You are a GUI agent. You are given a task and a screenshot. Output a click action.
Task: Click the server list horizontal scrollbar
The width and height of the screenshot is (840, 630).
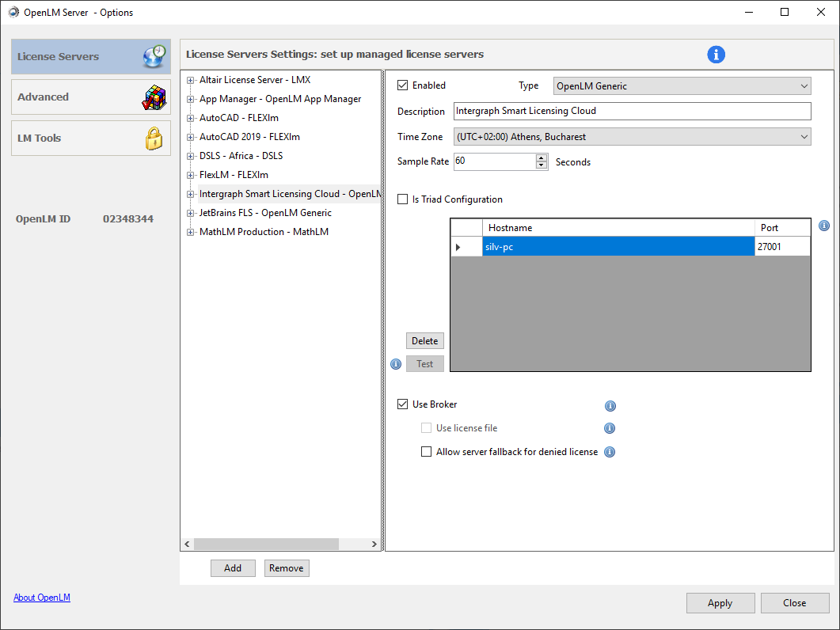click(265, 545)
